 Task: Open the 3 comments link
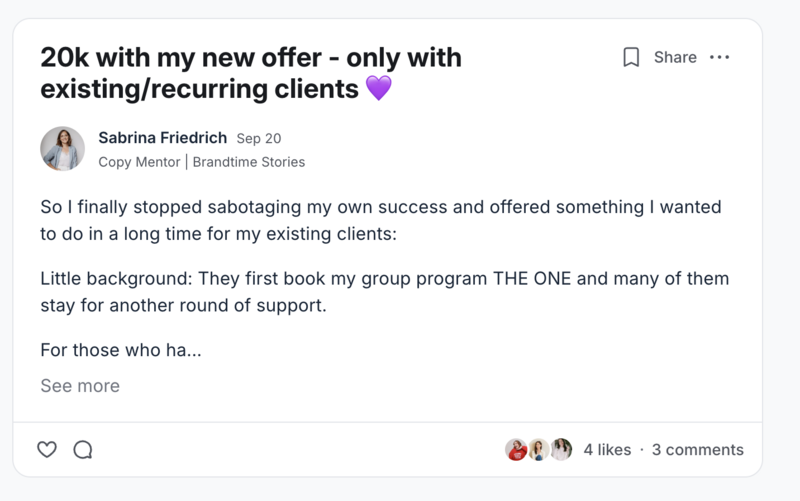[x=697, y=450]
